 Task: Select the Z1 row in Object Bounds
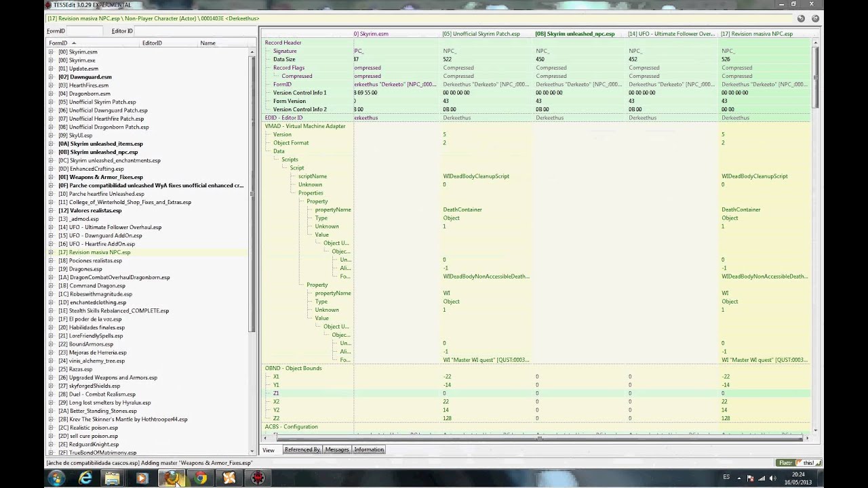tap(536, 393)
